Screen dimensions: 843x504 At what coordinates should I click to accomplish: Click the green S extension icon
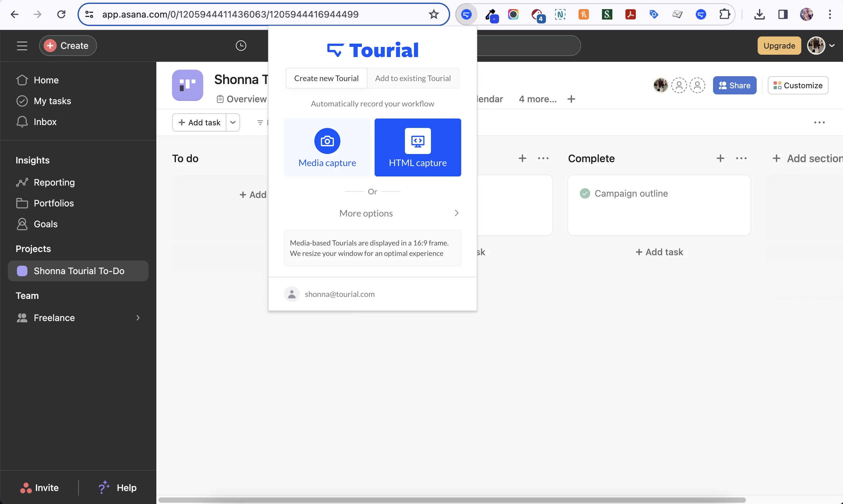pyautogui.click(x=607, y=14)
